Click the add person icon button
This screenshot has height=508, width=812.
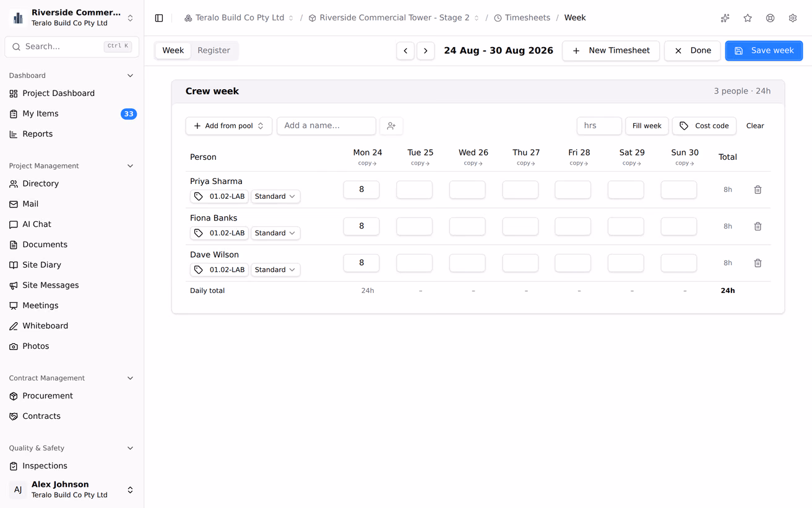click(391, 126)
